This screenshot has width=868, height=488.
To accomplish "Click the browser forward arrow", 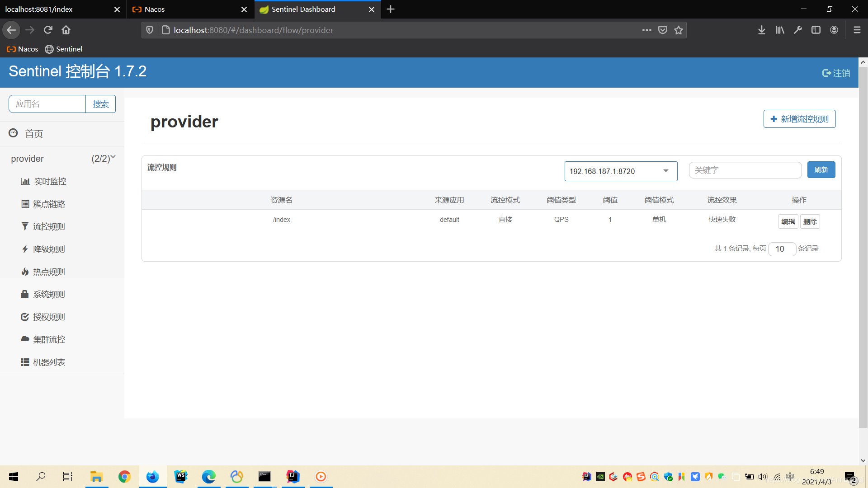I will click(x=30, y=30).
